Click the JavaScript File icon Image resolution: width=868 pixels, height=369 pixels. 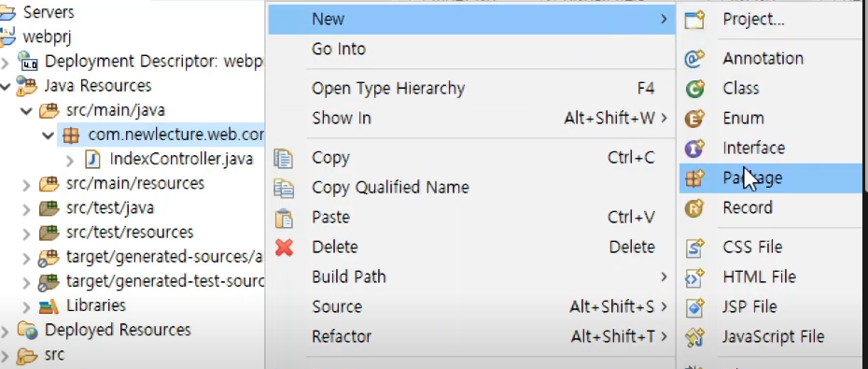coord(694,337)
